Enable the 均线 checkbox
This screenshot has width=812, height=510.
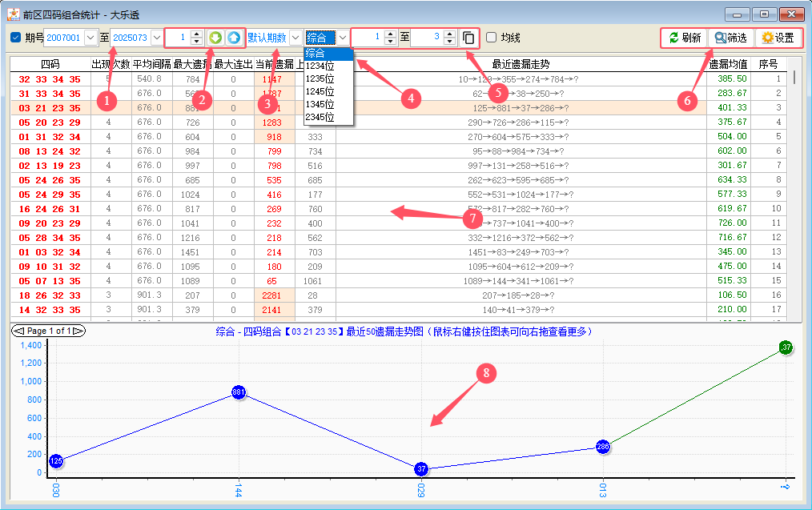(492, 38)
